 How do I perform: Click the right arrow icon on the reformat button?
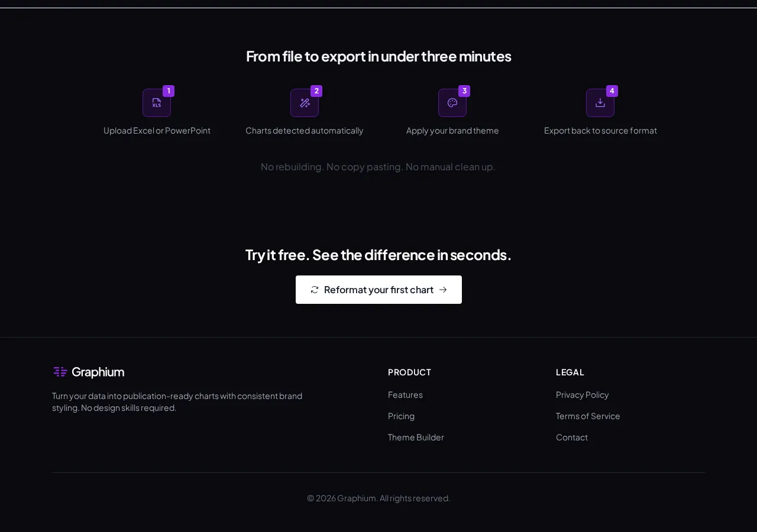(x=443, y=290)
